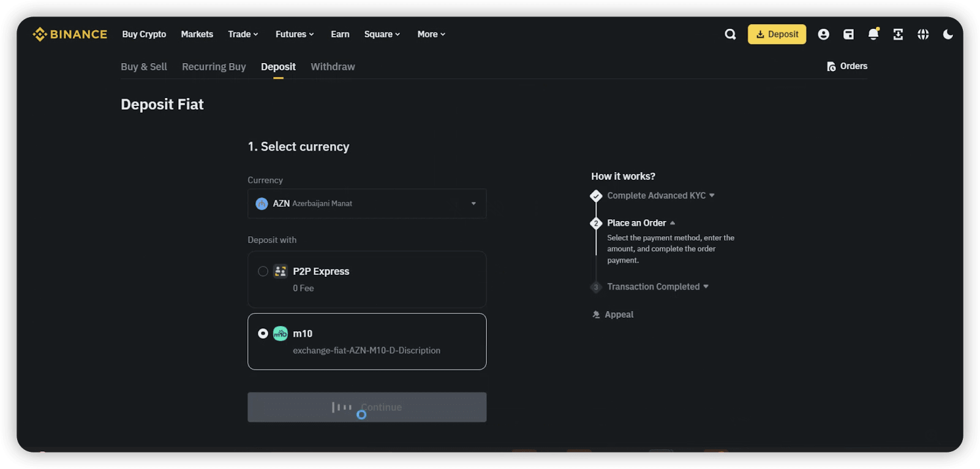Toggle dark mode moon icon
Screen dimensions: 980x469
948,34
